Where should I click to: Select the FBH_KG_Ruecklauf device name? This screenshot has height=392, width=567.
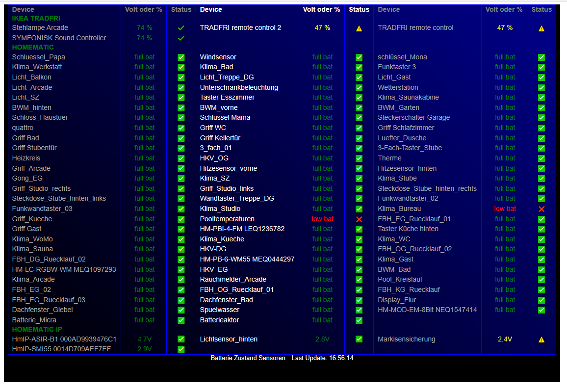coord(409,289)
